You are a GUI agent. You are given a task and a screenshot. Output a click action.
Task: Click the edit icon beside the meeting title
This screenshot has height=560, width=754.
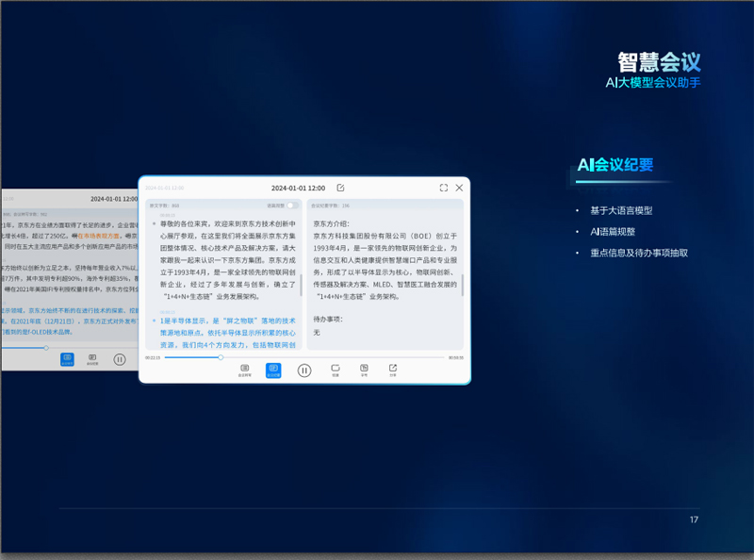(340, 189)
